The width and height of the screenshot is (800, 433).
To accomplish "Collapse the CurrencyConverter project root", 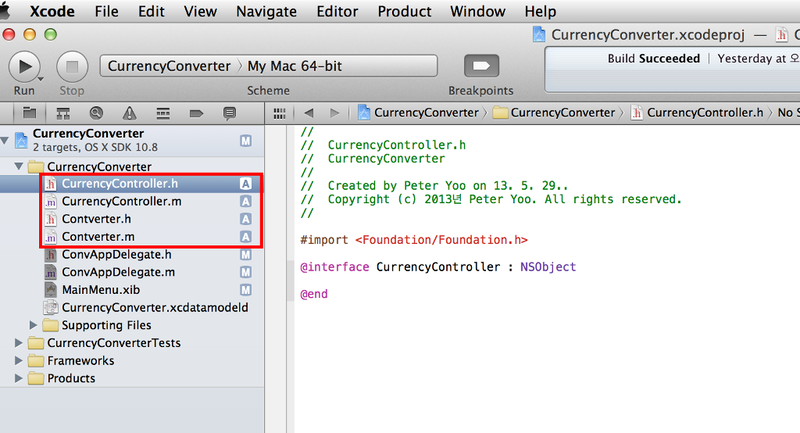I will (x=8, y=140).
